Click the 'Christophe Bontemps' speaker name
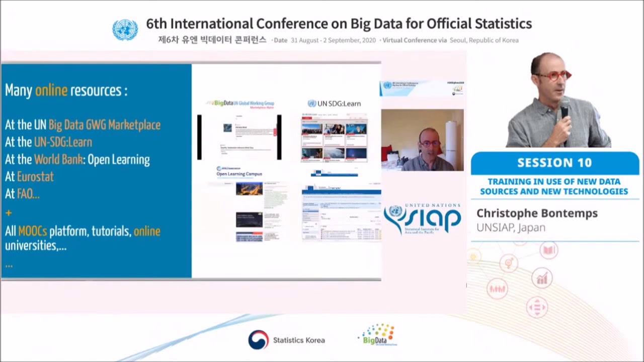This screenshot has width=644, height=362. coord(537,213)
